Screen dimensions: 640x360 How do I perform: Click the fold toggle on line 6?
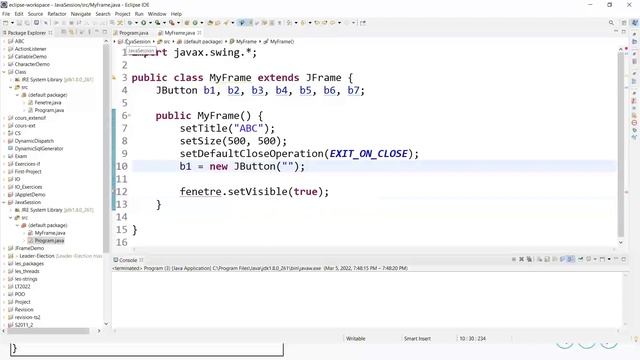point(129,116)
